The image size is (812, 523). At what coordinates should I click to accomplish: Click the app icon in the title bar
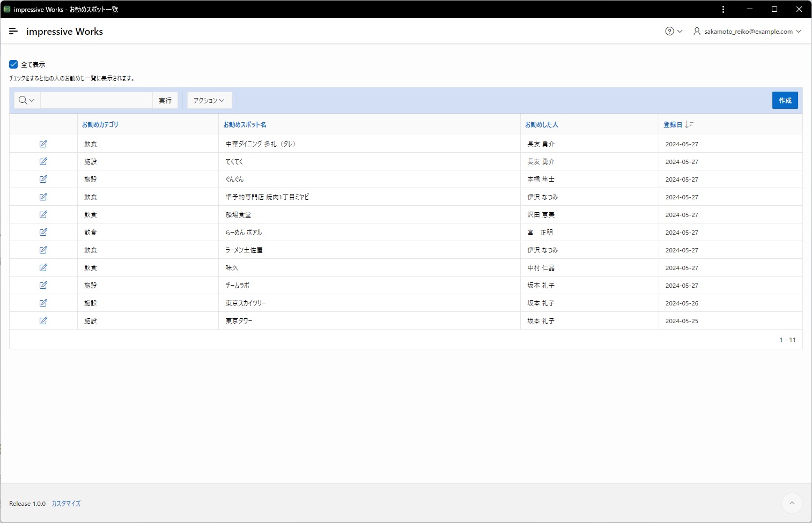pos(7,9)
